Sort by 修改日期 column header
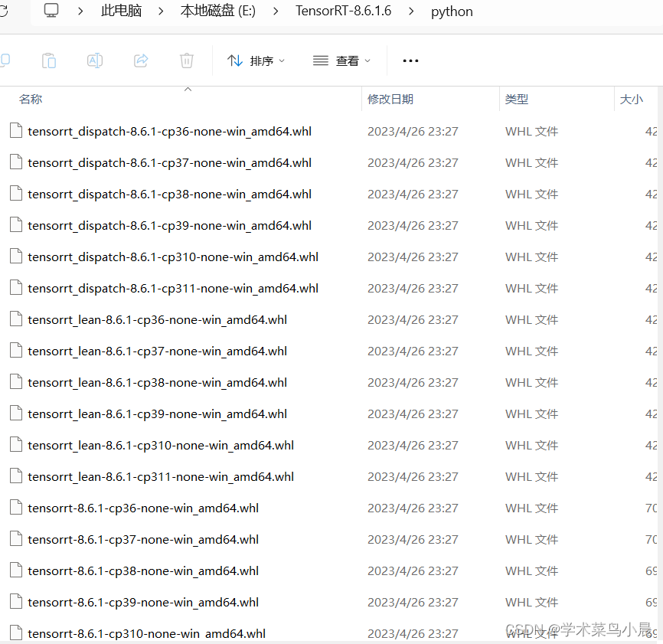The image size is (663, 644). 390,99
